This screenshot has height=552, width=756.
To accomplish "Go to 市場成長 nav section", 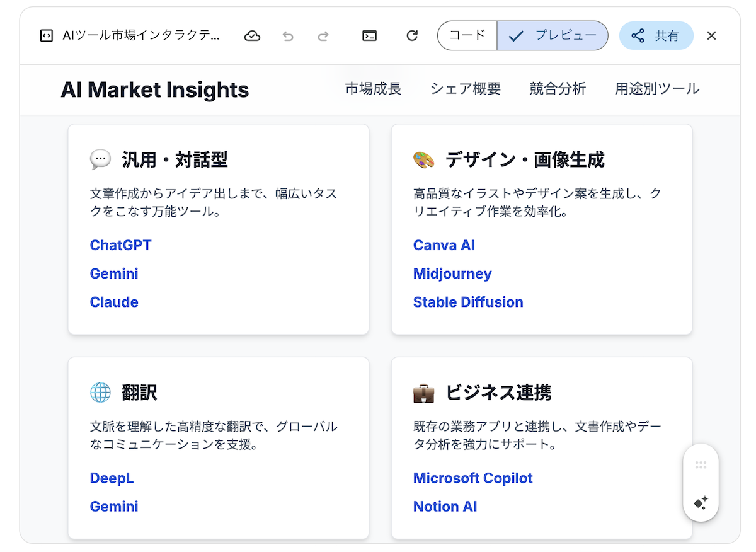I will (373, 89).
